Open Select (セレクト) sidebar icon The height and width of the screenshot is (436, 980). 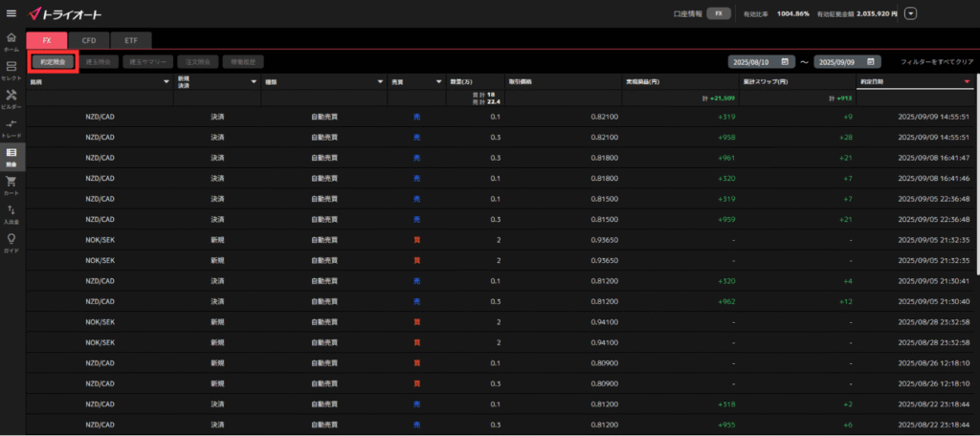11,70
